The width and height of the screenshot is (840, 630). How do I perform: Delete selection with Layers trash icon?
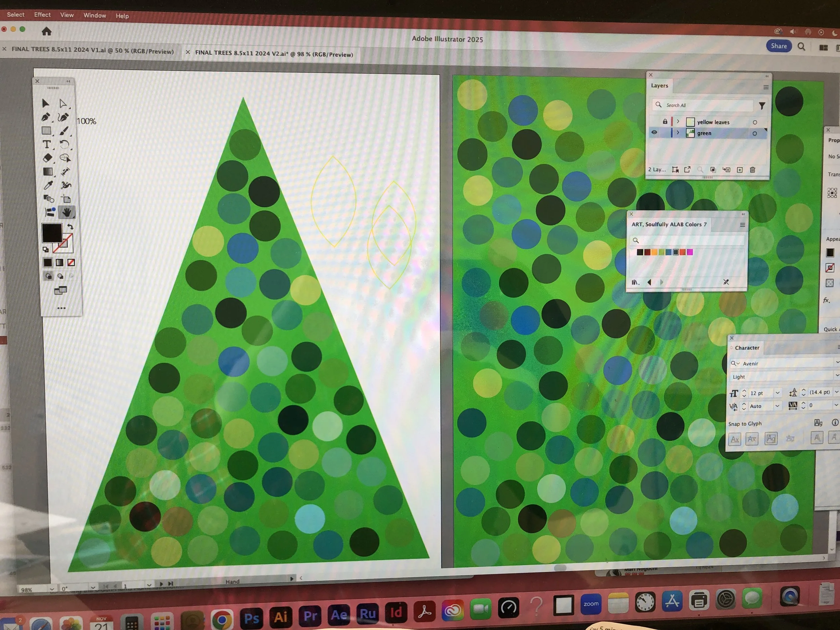pyautogui.click(x=752, y=170)
